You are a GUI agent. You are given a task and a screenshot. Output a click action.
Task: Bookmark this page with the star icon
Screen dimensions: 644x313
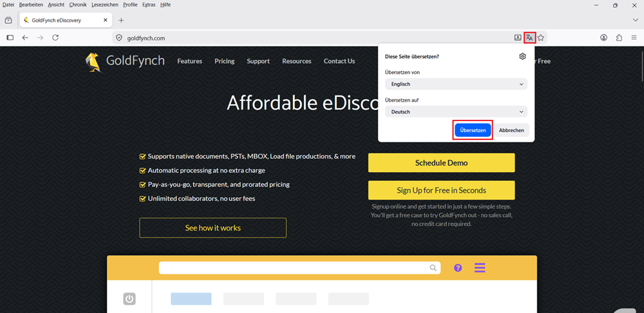click(541, 38)
